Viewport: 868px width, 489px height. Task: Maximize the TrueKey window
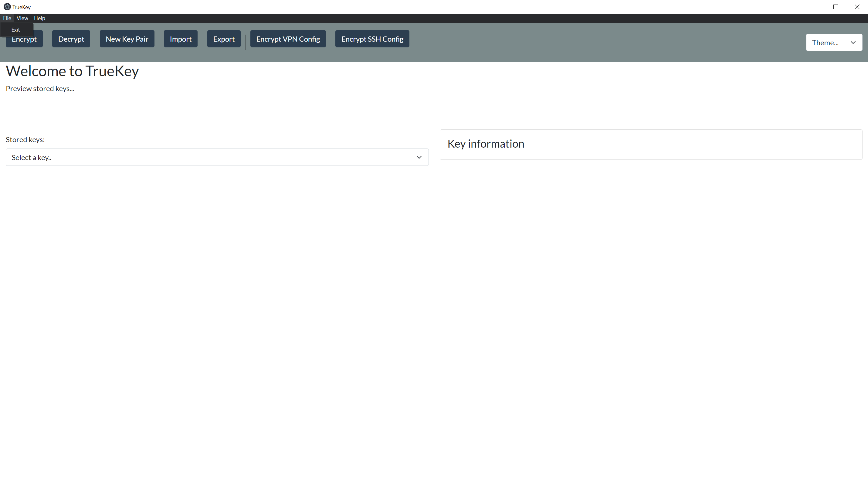point(836,7)
